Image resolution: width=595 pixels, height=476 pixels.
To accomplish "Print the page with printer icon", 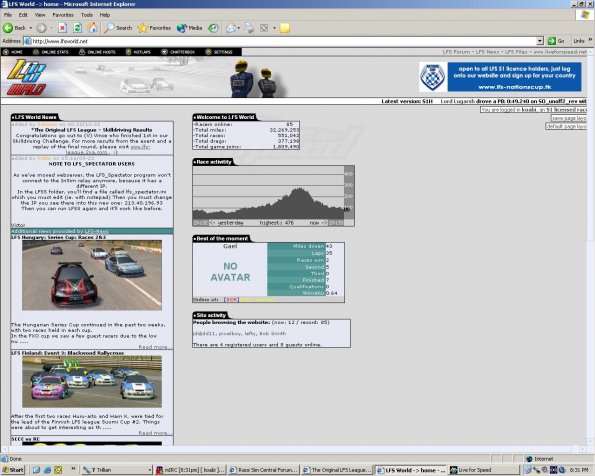I will [249, 28].
